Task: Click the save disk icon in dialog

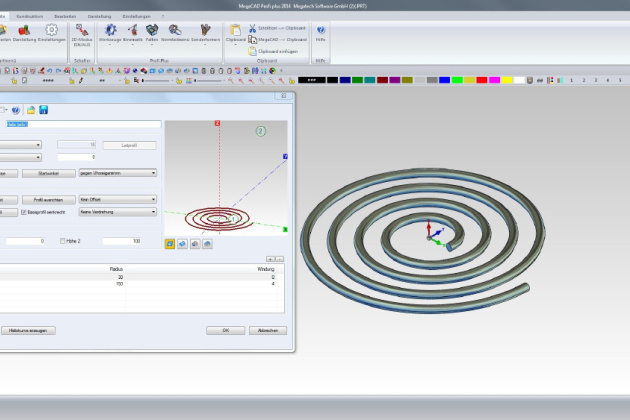Action: [43, 109]
